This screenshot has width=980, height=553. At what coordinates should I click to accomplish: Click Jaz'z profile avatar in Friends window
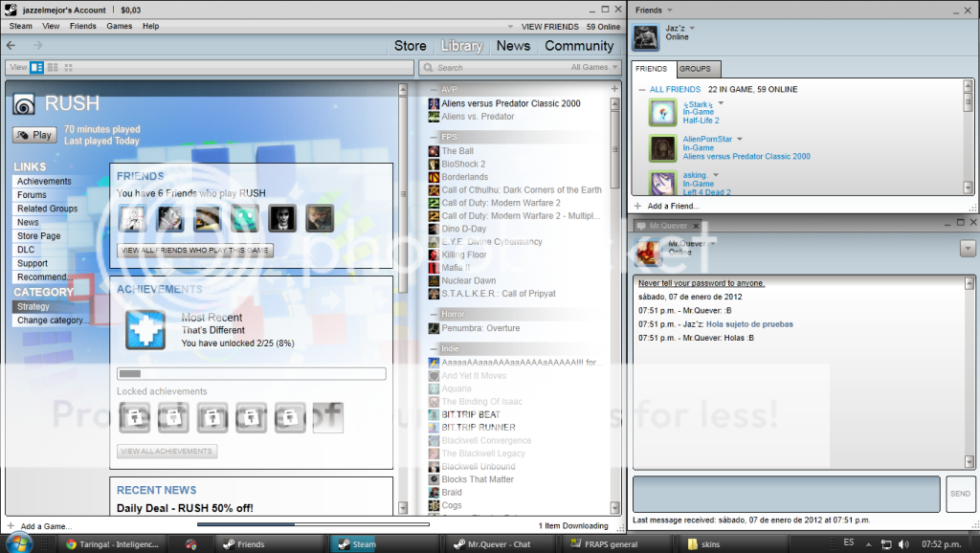click(646, 37)
